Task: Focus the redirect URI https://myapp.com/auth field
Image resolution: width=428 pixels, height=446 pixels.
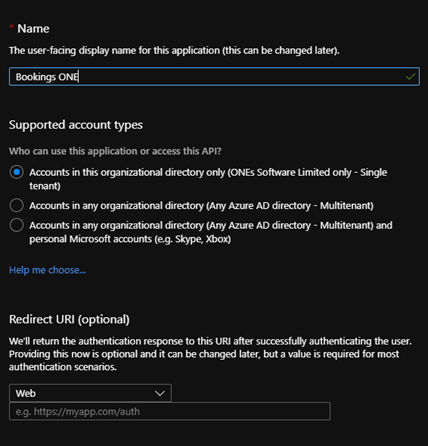Action: click(x=170, y=411)
